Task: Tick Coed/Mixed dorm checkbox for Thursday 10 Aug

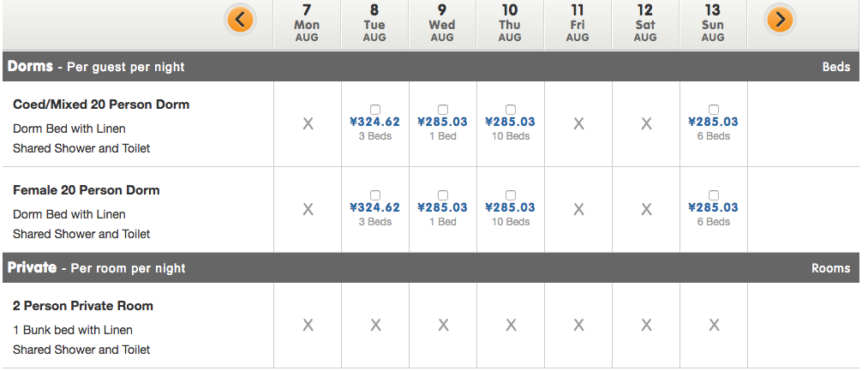Action: pyautogui.click(x=511, y=110)
